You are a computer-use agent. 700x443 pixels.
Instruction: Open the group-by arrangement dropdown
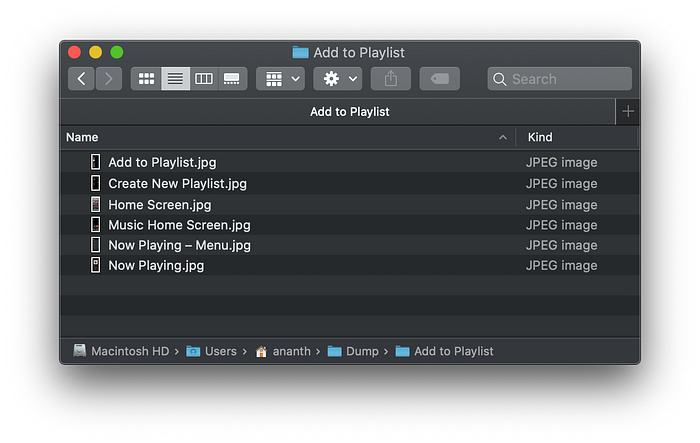[280, 78]
